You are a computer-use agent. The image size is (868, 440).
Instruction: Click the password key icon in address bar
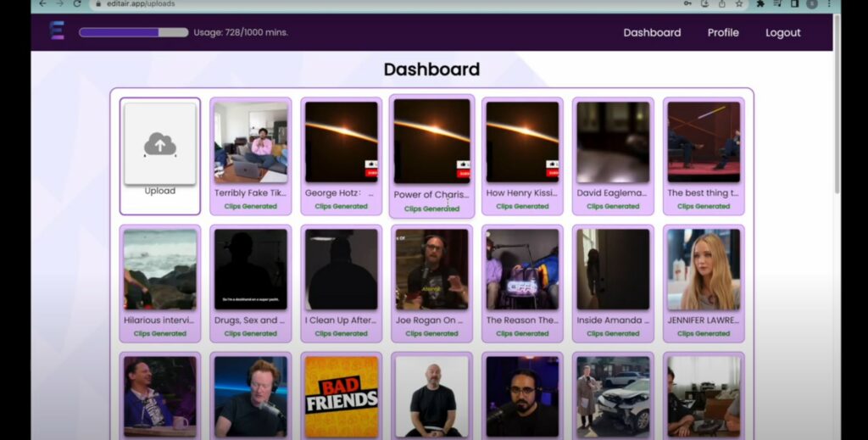click(x=687, y=4)
